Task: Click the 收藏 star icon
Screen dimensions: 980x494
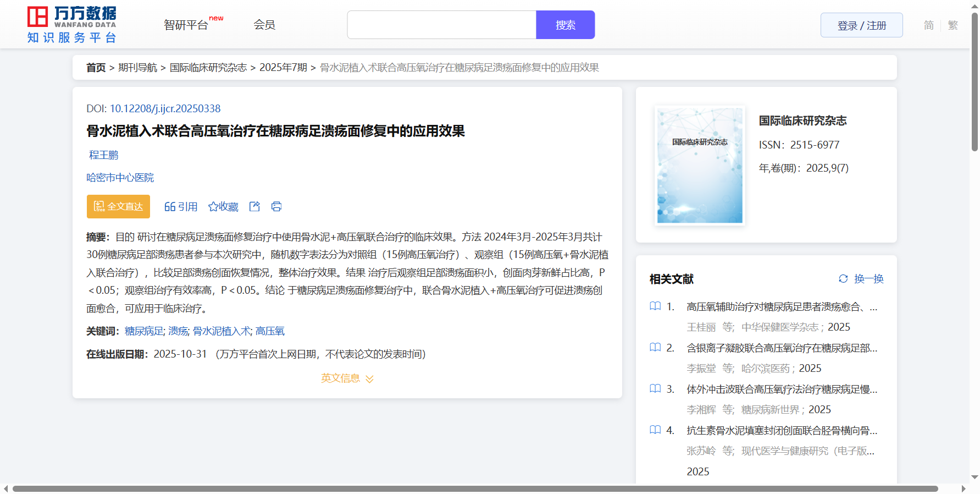Action: click(213, 207)
